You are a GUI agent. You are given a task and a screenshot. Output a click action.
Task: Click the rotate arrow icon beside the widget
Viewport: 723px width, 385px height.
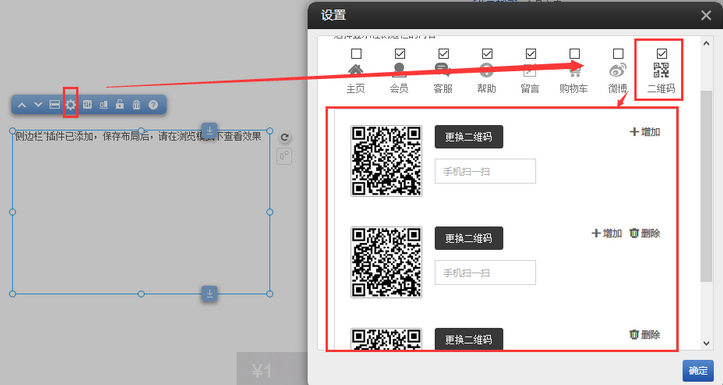pos(284,137)
